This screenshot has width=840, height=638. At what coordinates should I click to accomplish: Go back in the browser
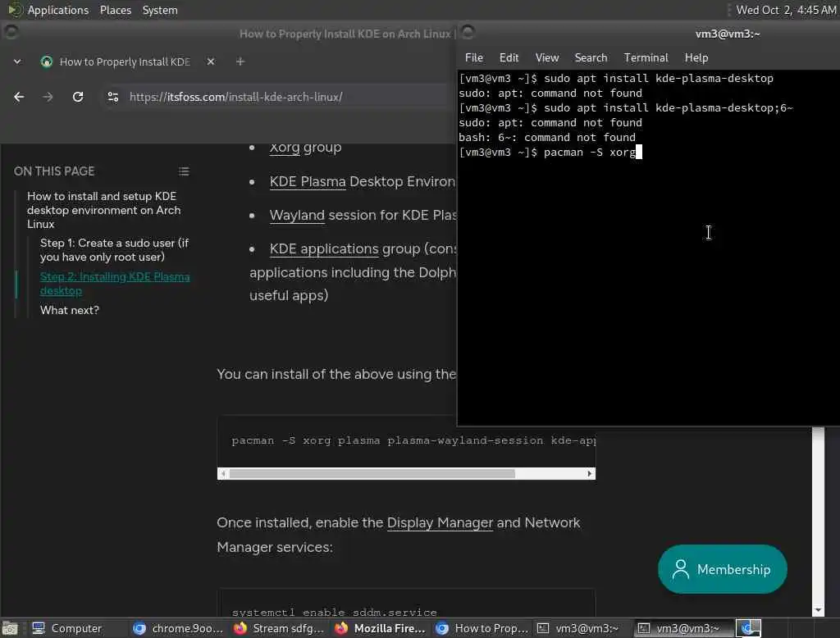pos(20,97)
